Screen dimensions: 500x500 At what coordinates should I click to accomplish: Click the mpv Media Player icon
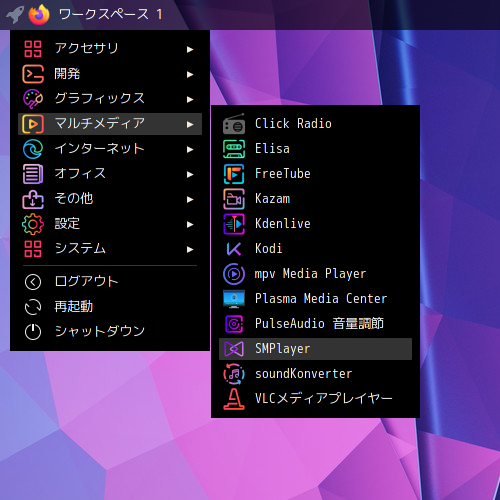(x=234, y=274)
